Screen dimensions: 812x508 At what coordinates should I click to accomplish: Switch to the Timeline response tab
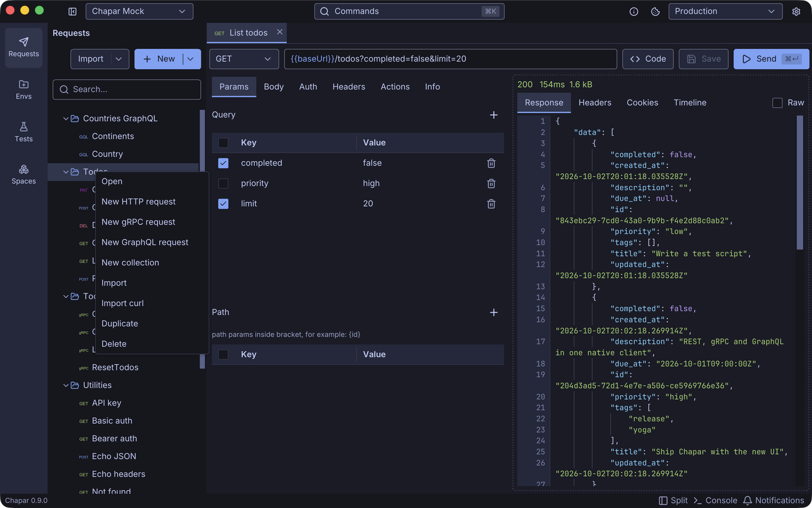(x=690, y=103)
